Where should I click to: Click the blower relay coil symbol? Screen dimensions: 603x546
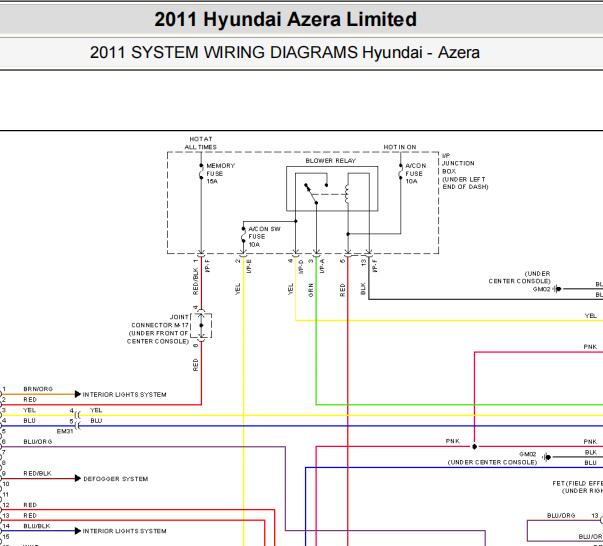point(346,194)
